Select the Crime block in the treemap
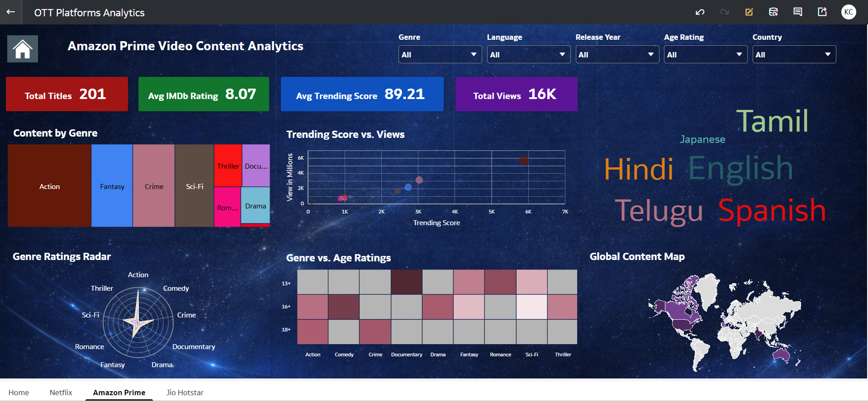This screenshot has height=402, width=868. tap(154, 186)
